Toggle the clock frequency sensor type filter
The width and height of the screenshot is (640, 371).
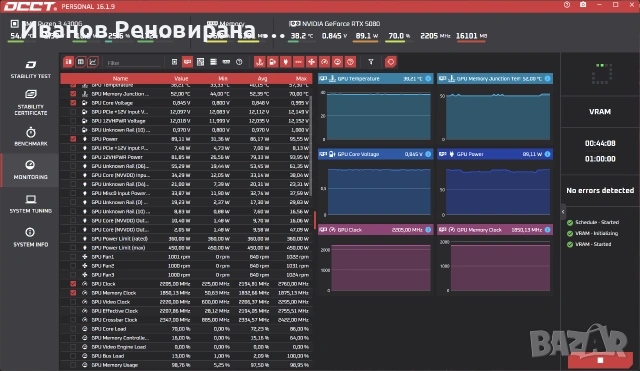coord(324,62)
